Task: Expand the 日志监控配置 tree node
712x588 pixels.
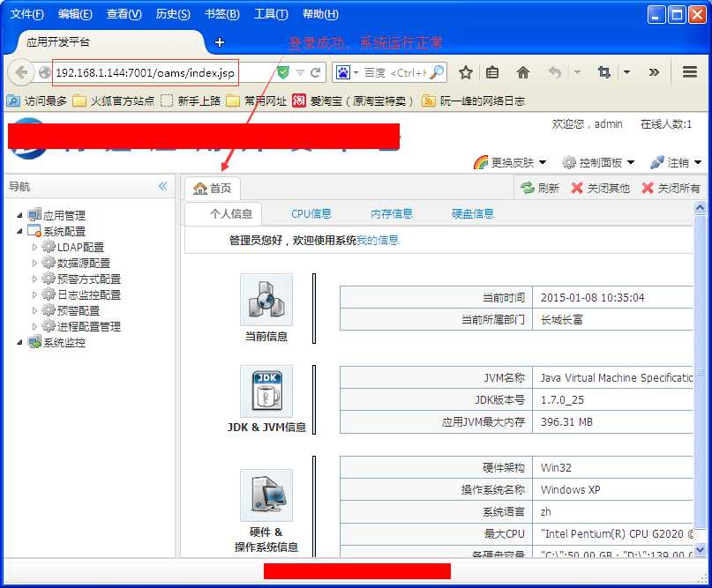Action: 34,295
